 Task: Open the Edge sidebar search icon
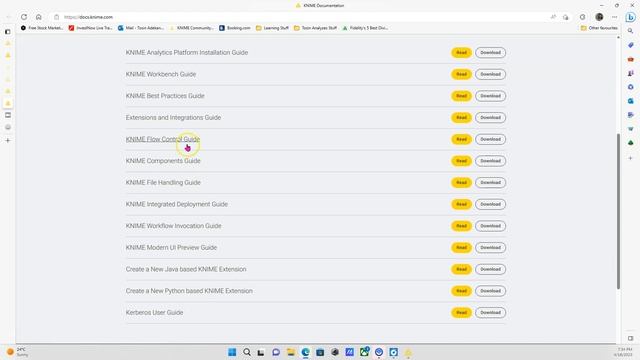point(631,31)
